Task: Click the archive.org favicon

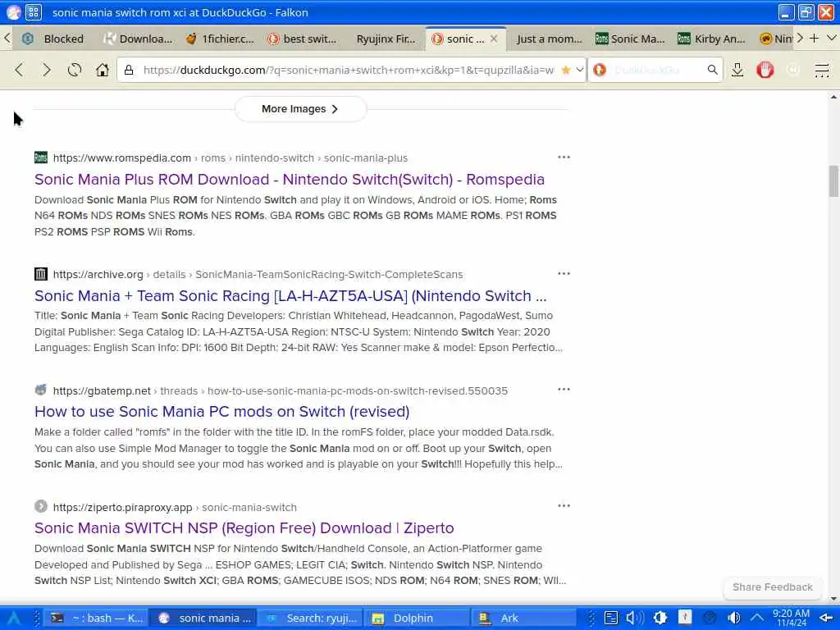Action: coord(41,274)
